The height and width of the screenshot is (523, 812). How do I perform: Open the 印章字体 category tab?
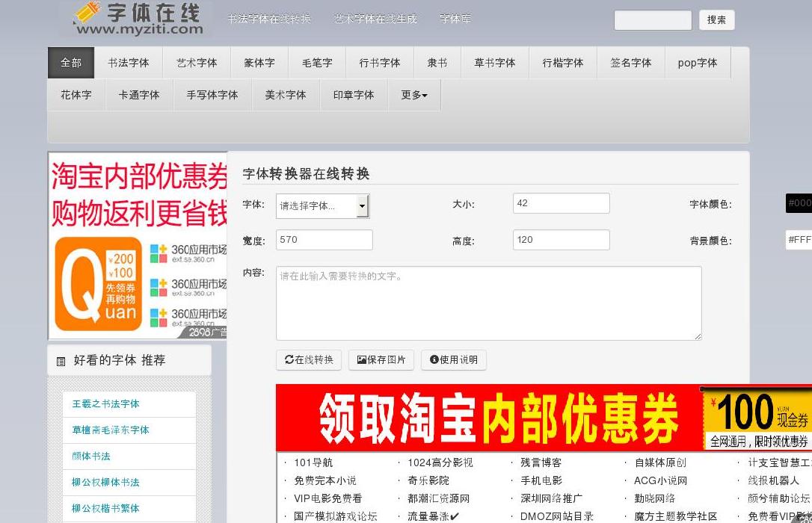coord(354,95)
